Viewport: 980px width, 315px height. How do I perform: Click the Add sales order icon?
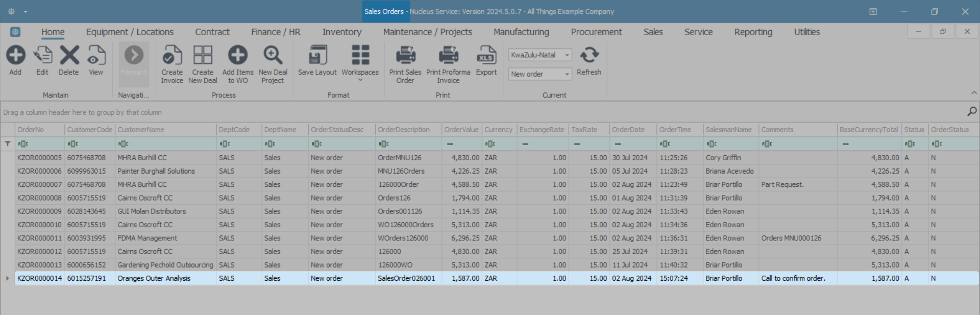(x=15, y=56)
